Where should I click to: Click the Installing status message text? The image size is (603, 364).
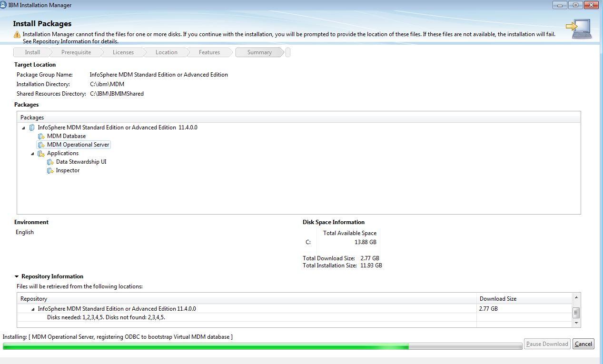[x=118, y=337]
